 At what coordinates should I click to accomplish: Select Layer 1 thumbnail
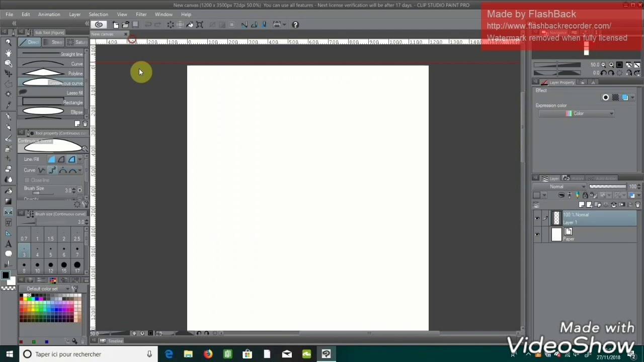click(556, 218)
